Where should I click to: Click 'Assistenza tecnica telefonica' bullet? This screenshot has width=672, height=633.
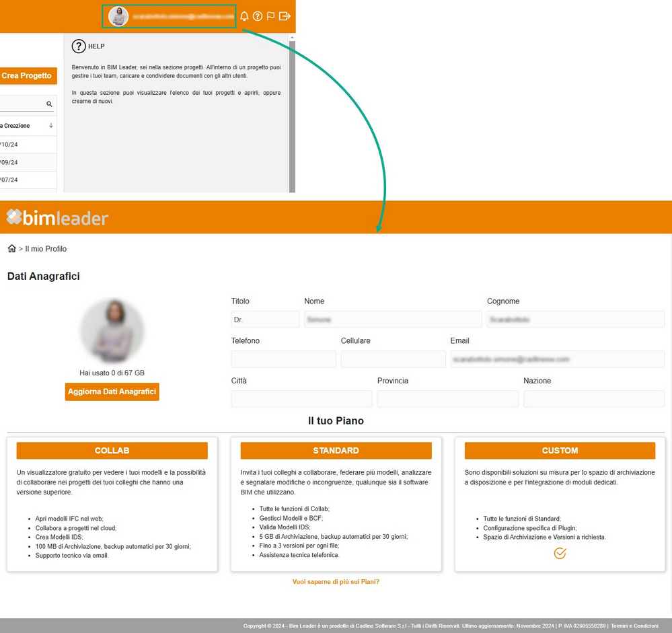point(299,555)
